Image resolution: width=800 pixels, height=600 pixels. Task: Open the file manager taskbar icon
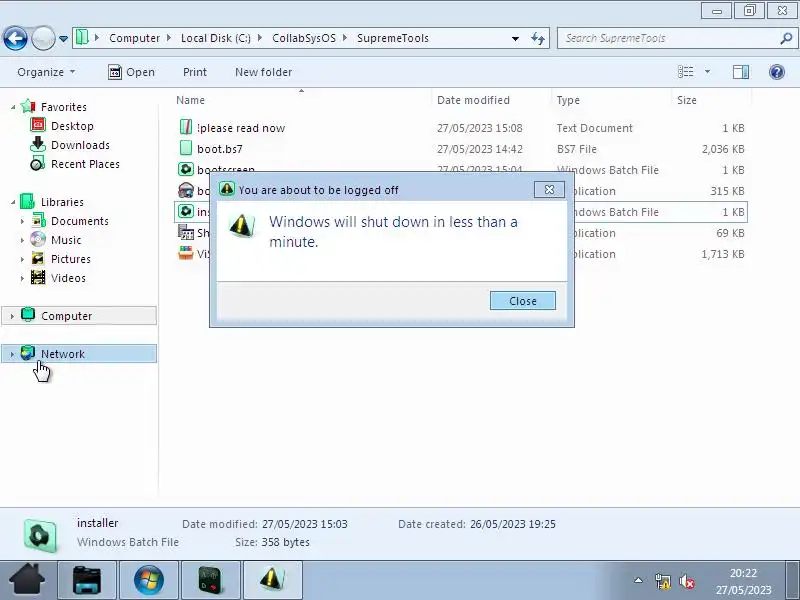[87, 581]
